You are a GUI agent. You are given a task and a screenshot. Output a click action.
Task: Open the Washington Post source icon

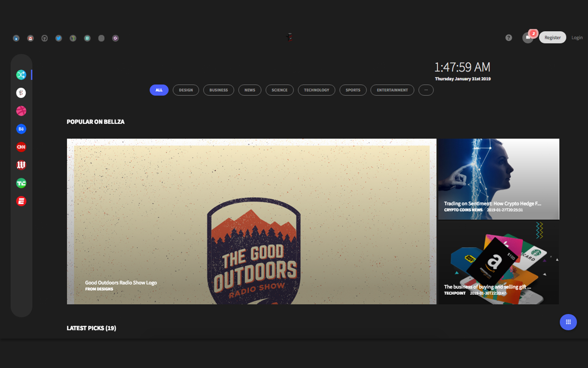tap(21, 165)
